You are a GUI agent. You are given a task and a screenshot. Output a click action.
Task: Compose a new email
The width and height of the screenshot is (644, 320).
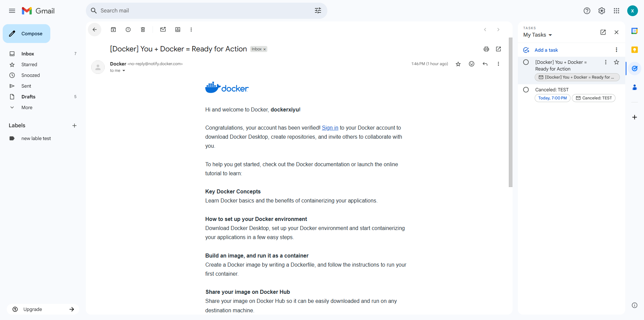coord(26,34)
